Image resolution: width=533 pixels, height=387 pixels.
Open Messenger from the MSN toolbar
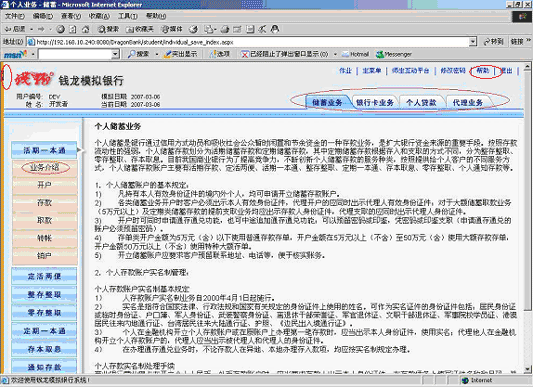(x=394, y=54)
